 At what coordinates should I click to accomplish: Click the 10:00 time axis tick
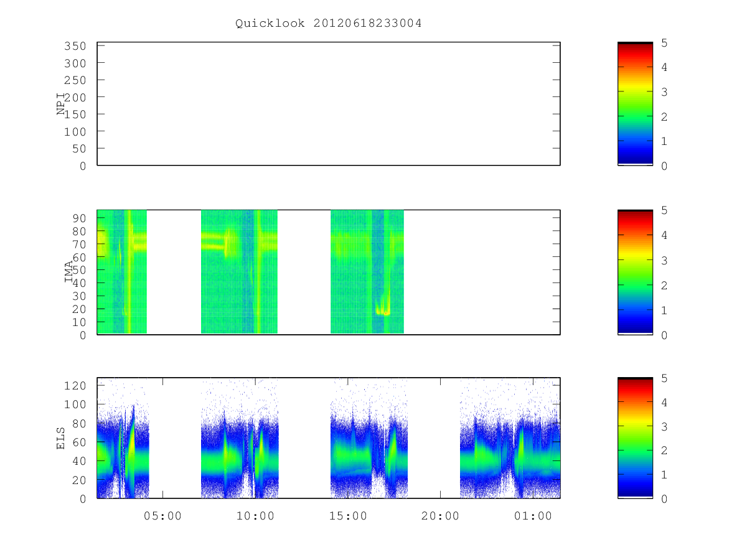(x=255, y=516)
